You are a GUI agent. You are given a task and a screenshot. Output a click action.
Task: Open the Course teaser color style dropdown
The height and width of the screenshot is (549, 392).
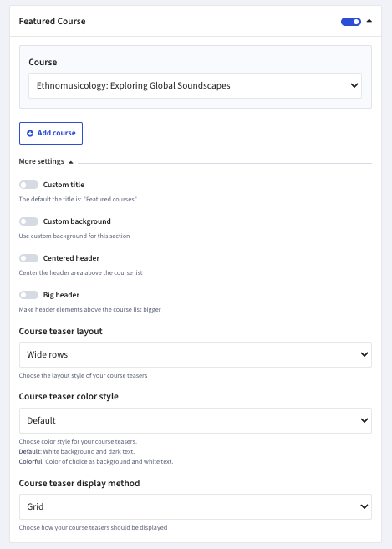pos(196,420)
